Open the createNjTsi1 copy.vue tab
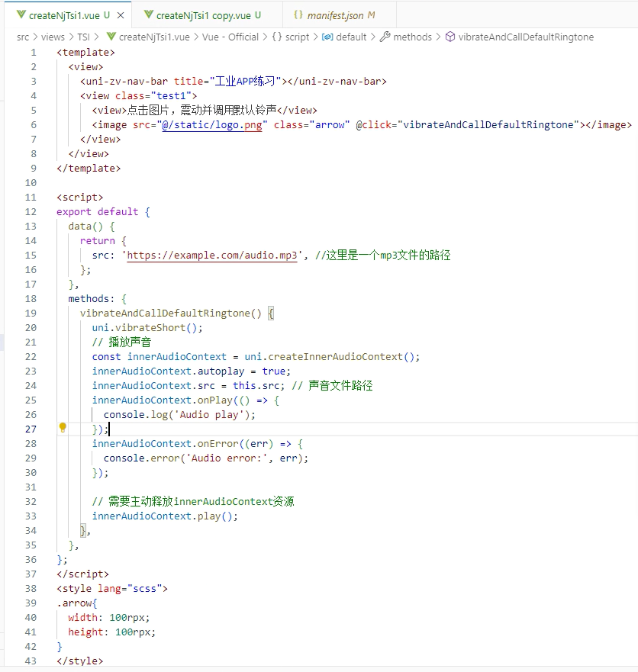The width and height of the screenshot is (638, 672). (x=207, y=15)
